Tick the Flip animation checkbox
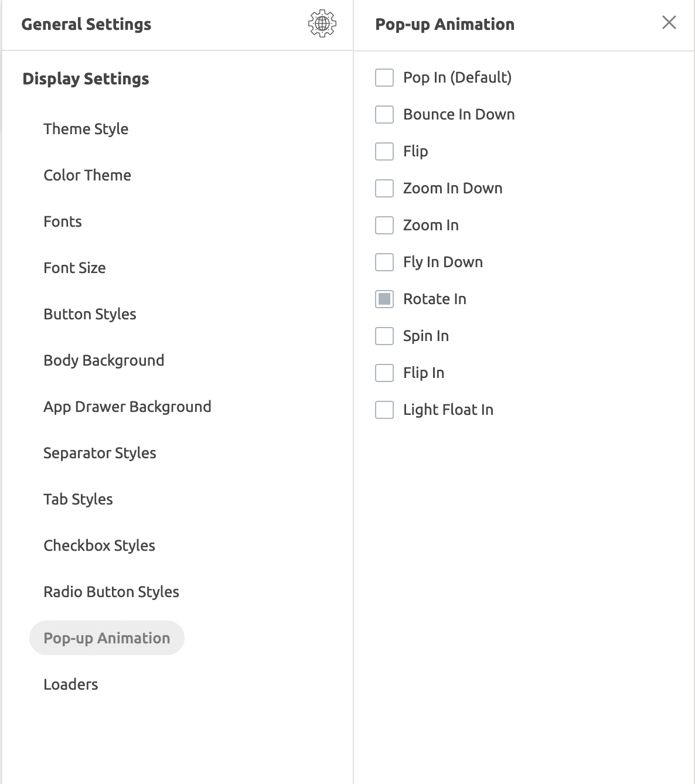Image resolution: width=695 pixels, height=784 pixels. 384,151
